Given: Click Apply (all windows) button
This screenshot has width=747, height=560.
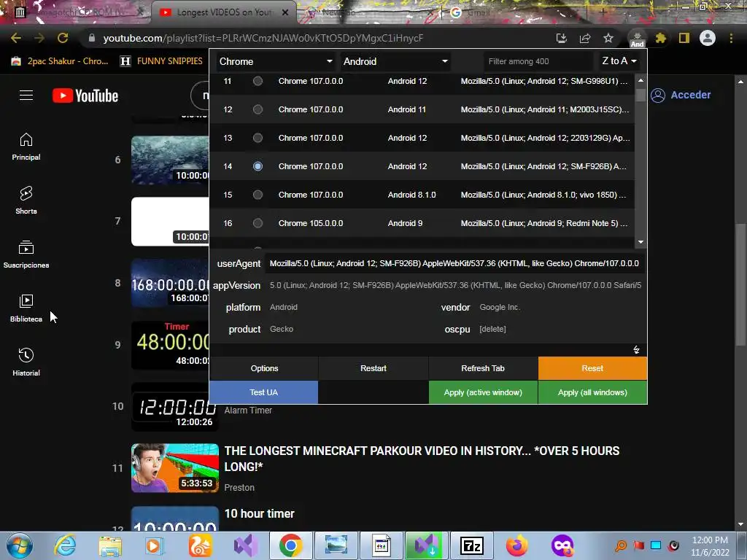Looking at the screenshot, I should click(x=592, y=392).
